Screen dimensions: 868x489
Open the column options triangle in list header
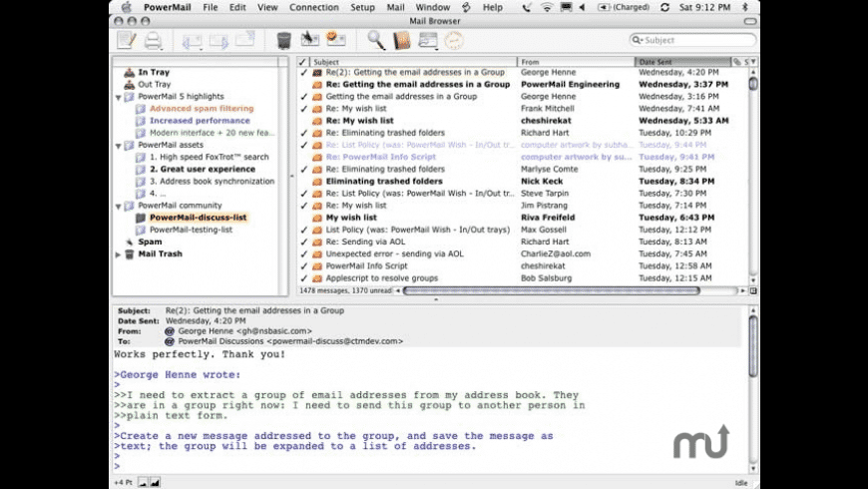pos(753,62)
